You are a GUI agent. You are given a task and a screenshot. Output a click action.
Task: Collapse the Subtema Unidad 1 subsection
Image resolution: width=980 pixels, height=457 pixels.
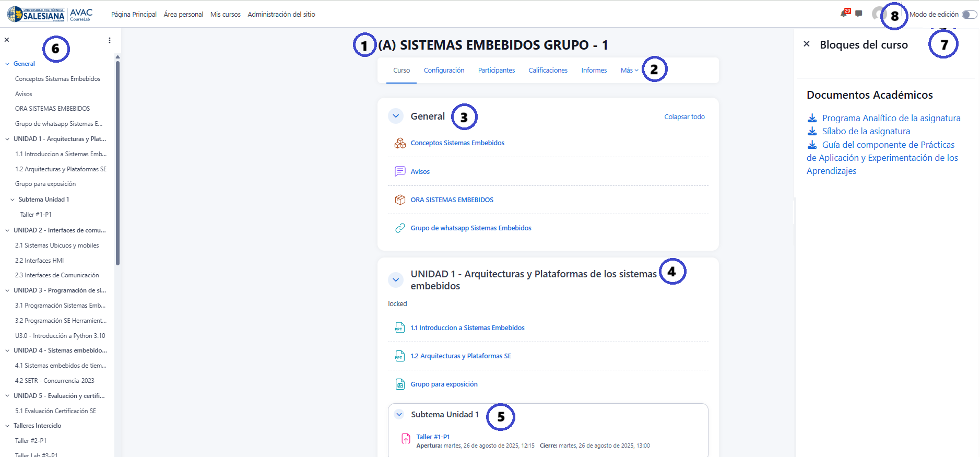[x=399, y=415]
